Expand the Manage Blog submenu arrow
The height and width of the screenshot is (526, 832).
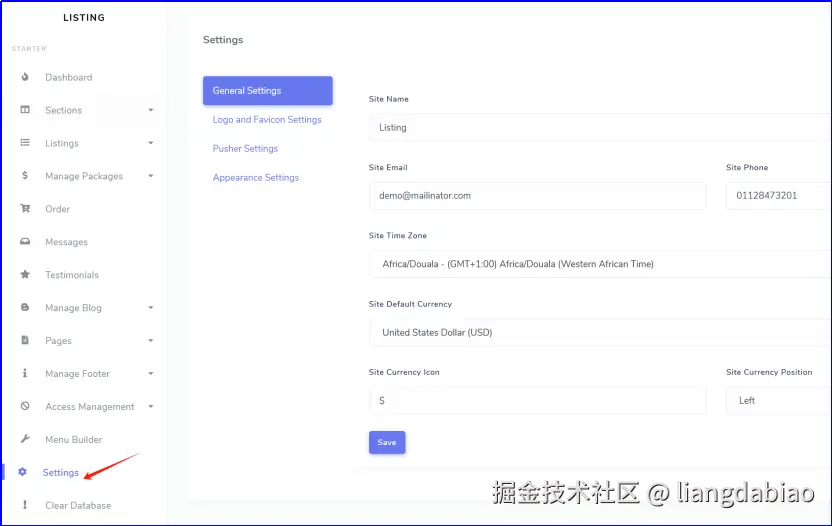(151, 308)
